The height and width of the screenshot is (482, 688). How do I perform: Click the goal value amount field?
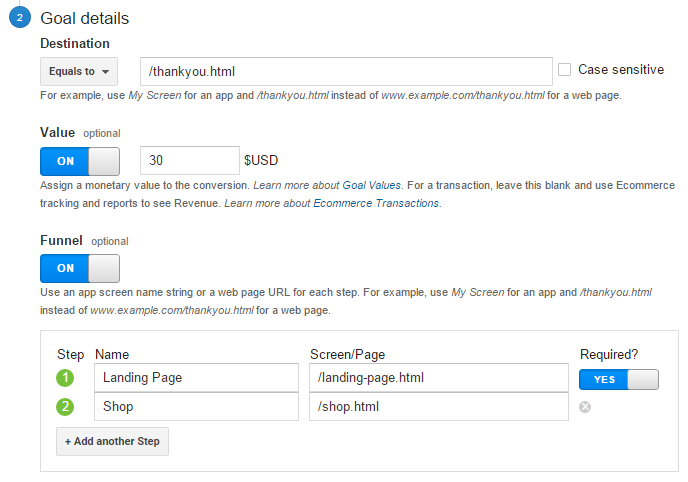[190, 160]
